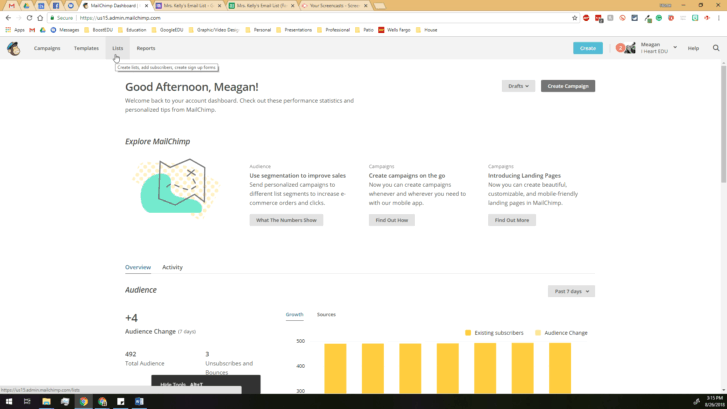Bookmark this page with the star icon

pos(574,18)
